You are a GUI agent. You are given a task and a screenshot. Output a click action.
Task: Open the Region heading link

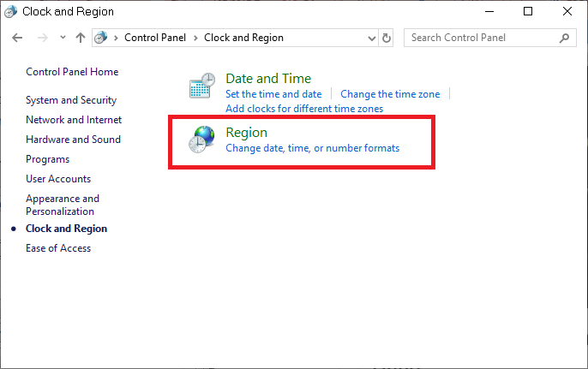pos(246,133)
